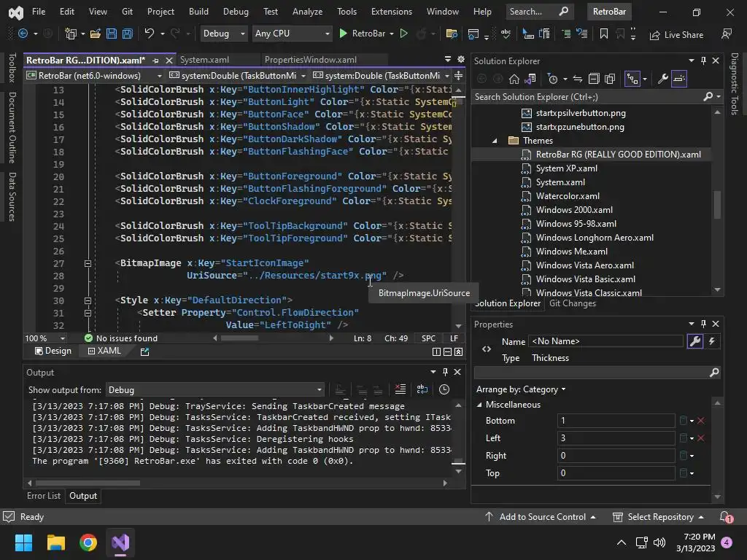Toggle Show All Files in Solution Explorer
Screen dimensions: 747x560
610,79
